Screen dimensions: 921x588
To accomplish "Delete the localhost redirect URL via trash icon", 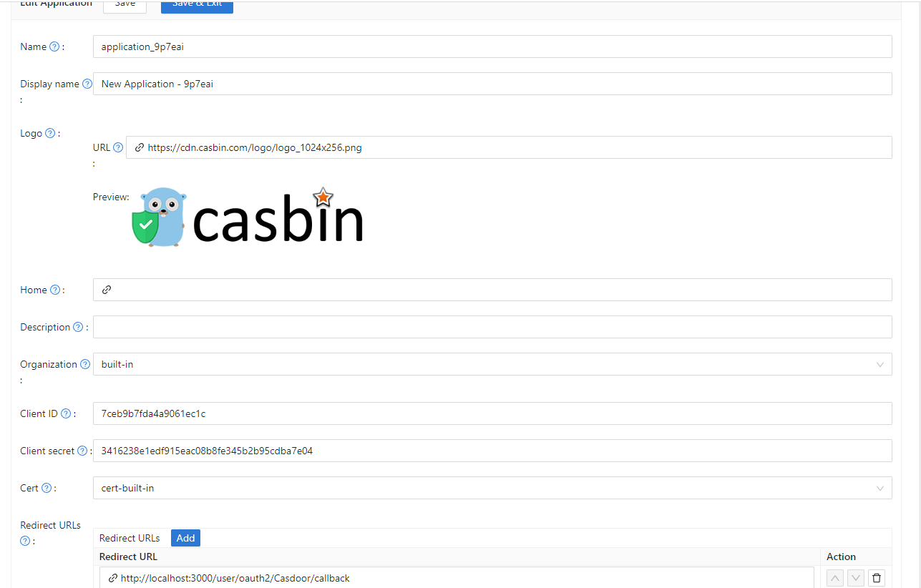I will click(x=876, y=577).
